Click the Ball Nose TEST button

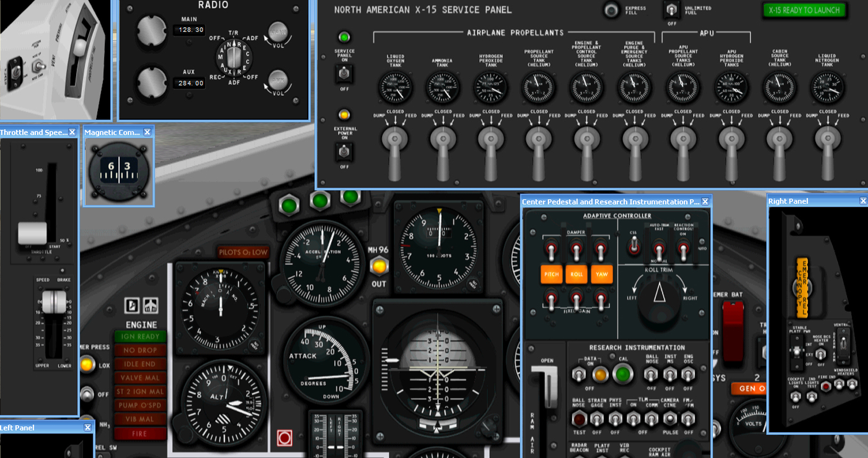click(x=579, y=419)
